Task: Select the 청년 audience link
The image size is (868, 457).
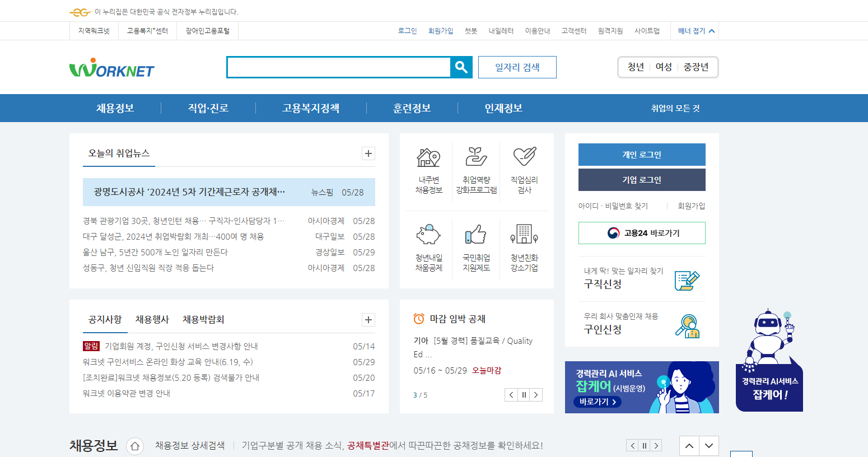Action: tap(636, 67)
